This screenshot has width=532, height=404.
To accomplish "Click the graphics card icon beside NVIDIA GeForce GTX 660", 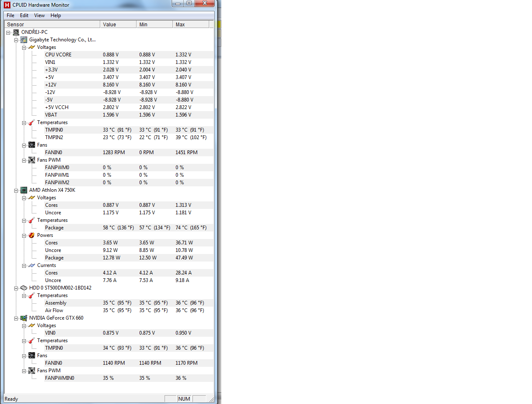I will click(24, 318).
